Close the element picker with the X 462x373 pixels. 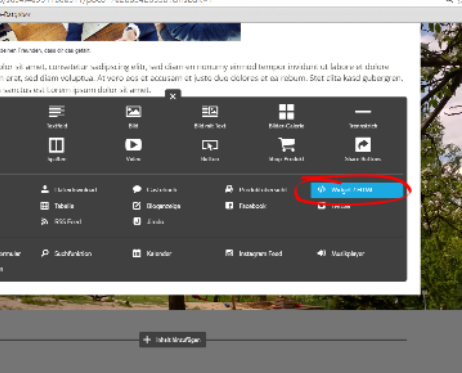pyautogui.click(x=173, y=96)
